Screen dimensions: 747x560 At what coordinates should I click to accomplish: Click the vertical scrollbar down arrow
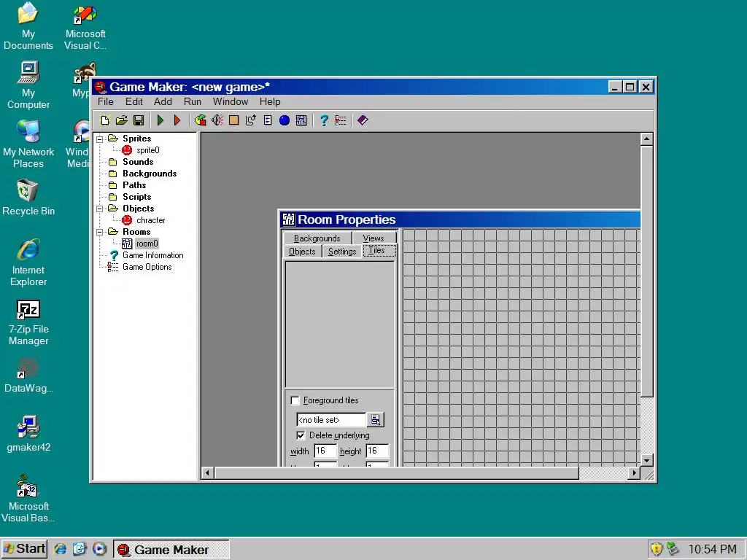coord(646,460)
